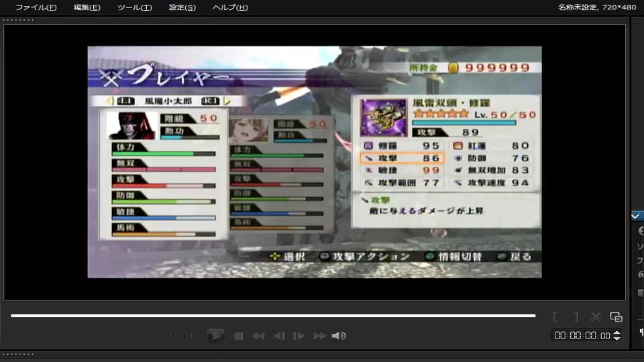Click the scissors split clip icon
The width and height of the screenshot is (644, 362).
(596, 316)
